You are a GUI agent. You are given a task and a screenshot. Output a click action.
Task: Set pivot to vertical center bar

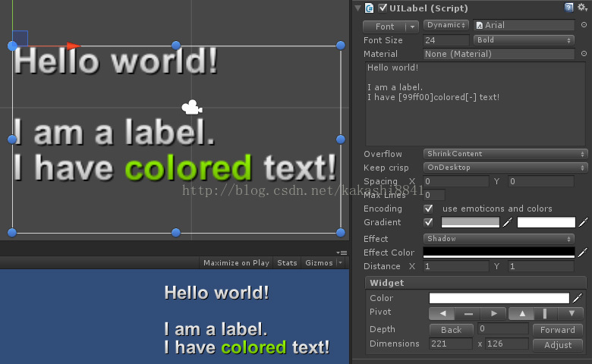pos(545,313)
